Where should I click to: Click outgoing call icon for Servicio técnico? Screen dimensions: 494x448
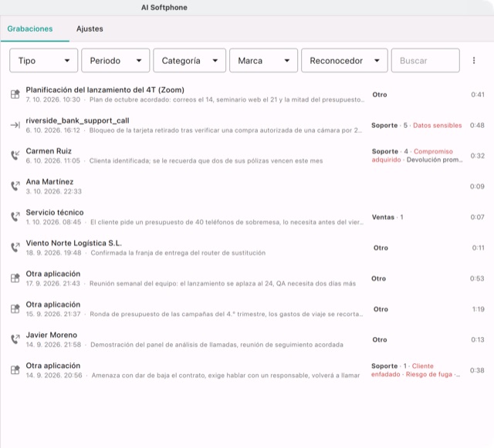pyautogui.click(x=15, y=217)
